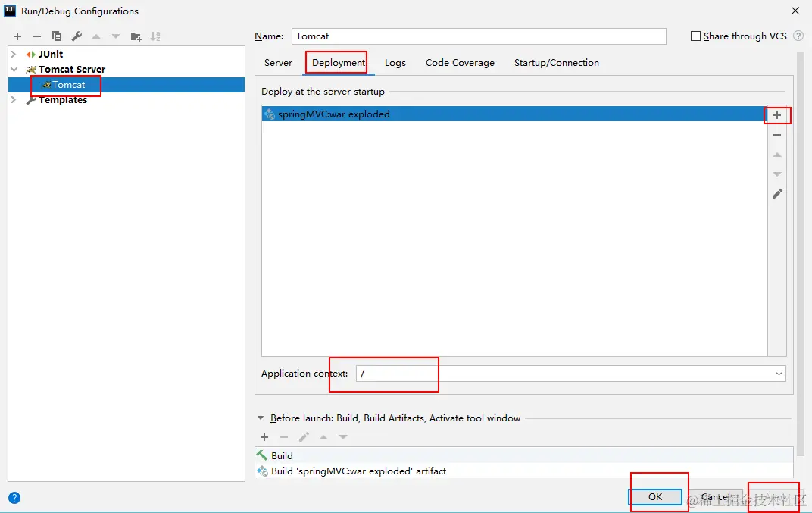The width and height of the screenshot is (812, 513).
Task: Select the Build task row
Action: [x=523, y=455]
